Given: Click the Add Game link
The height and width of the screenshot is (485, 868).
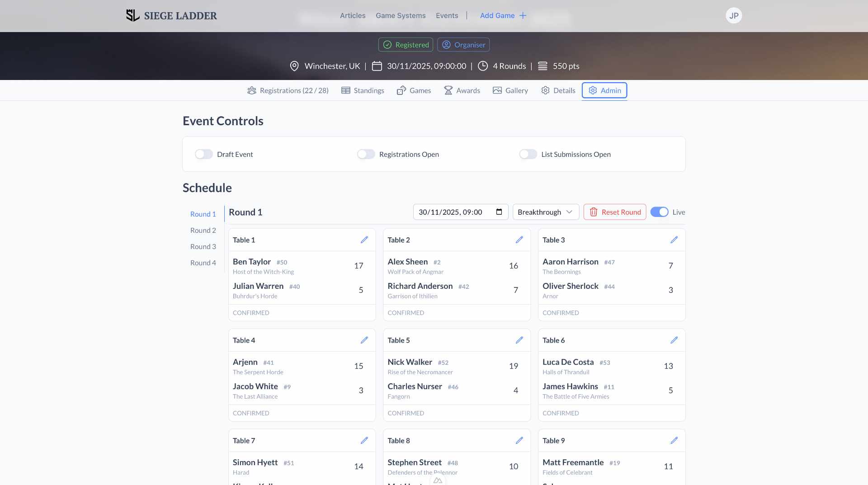Looking at the screenshot, I should [x=503, y=15].
